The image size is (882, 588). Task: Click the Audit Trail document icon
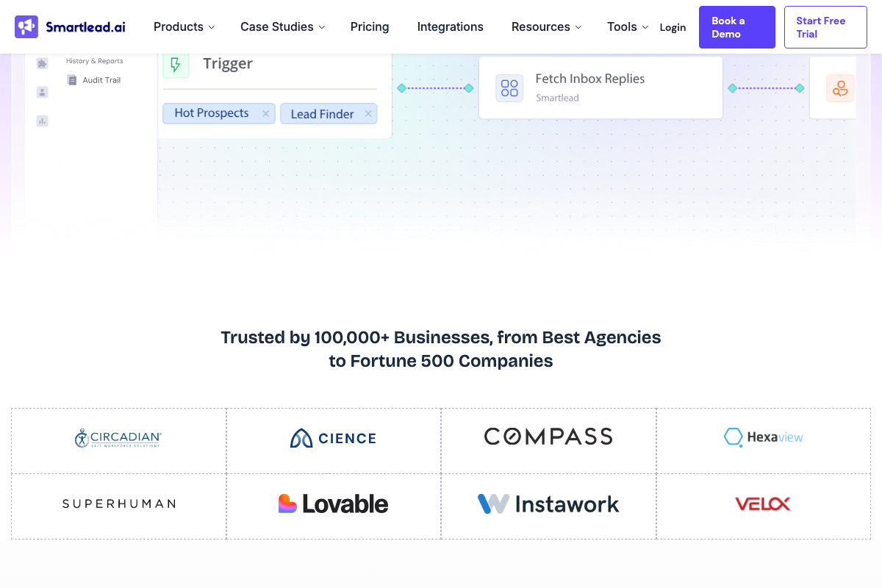click(x=72, y=80)
